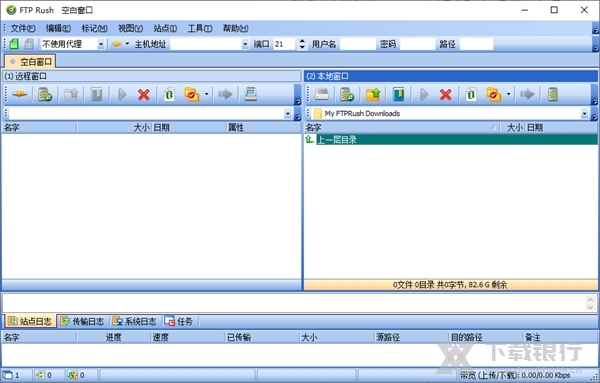Click remote window transfer arrow icon
This screenshot has height=383, width=600.
click(225, 94)
